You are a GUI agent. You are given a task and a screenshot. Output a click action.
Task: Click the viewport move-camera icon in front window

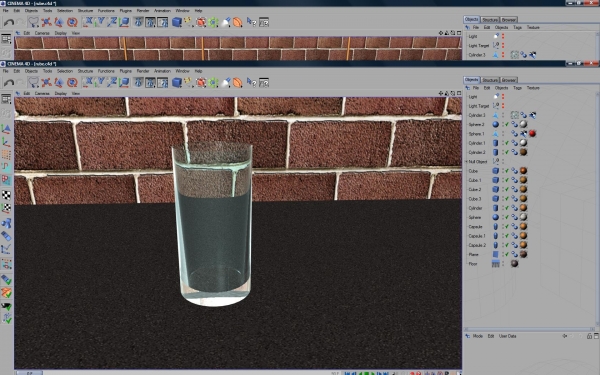[441, 93]
